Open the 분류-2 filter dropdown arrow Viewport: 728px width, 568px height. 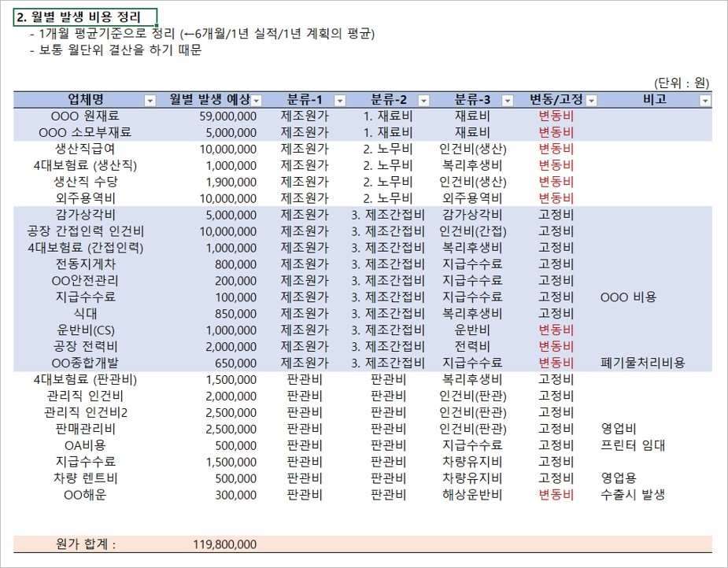(x=423, y=100)
